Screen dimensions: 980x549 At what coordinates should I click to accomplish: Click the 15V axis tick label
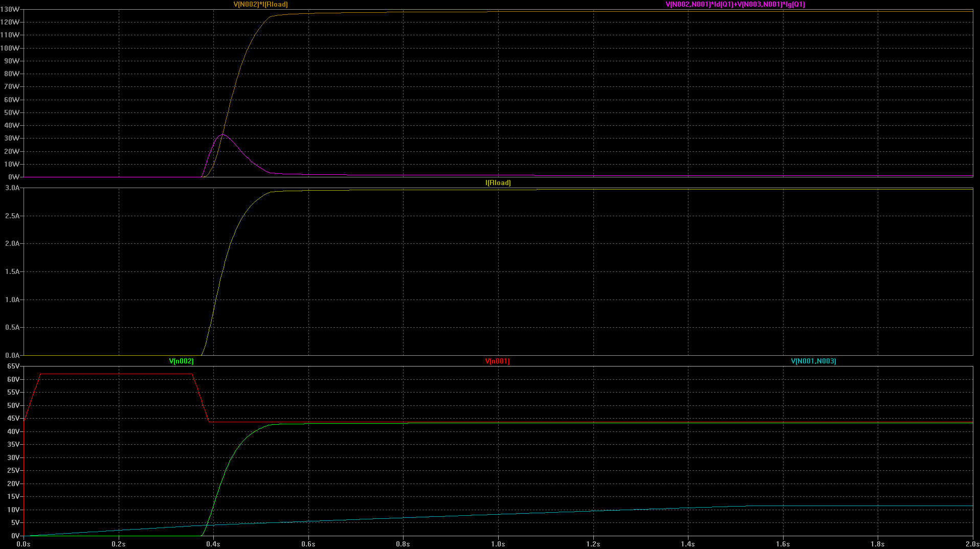click(x=13, y=496)
